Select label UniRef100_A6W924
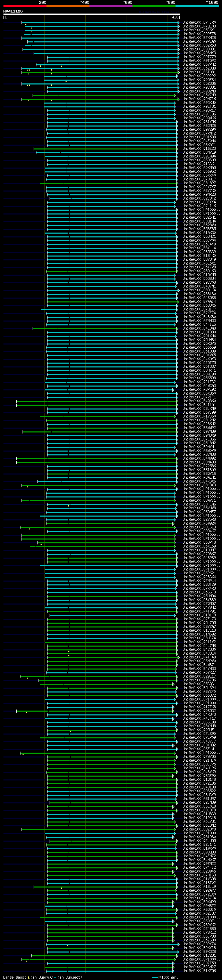Screen dimensions: 222x980 (199, 524)
